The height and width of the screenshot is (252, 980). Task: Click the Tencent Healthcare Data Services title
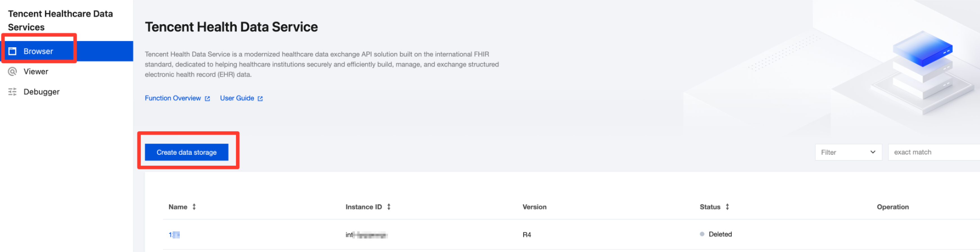tap(60, 21)
